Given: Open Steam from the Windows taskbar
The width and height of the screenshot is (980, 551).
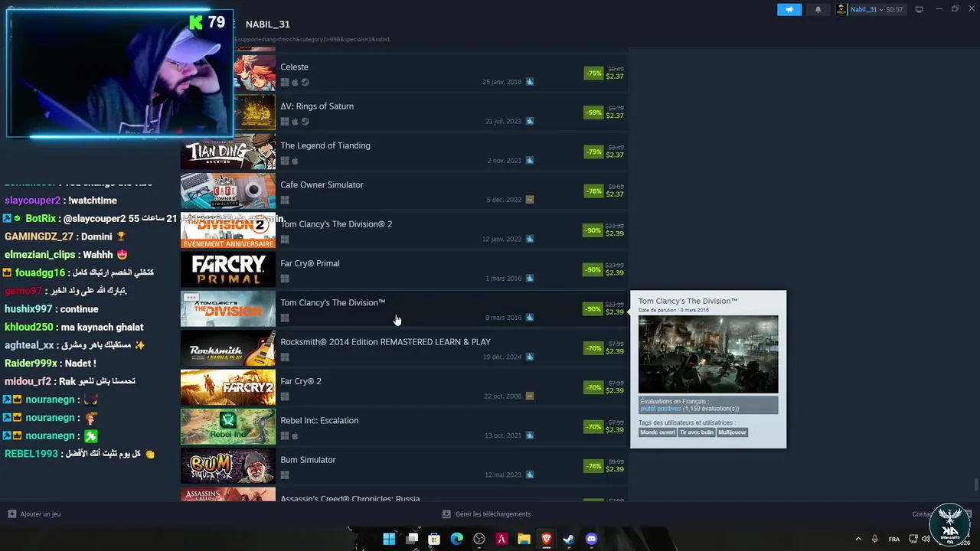Looking at the screenshot, I should 568,539.
